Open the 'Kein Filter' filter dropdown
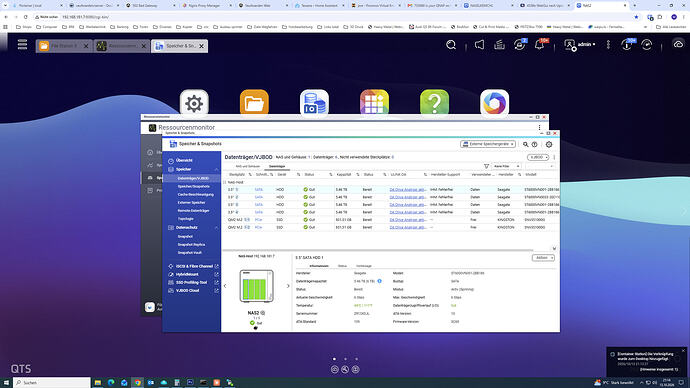690x388 pixels. point(506,166)
